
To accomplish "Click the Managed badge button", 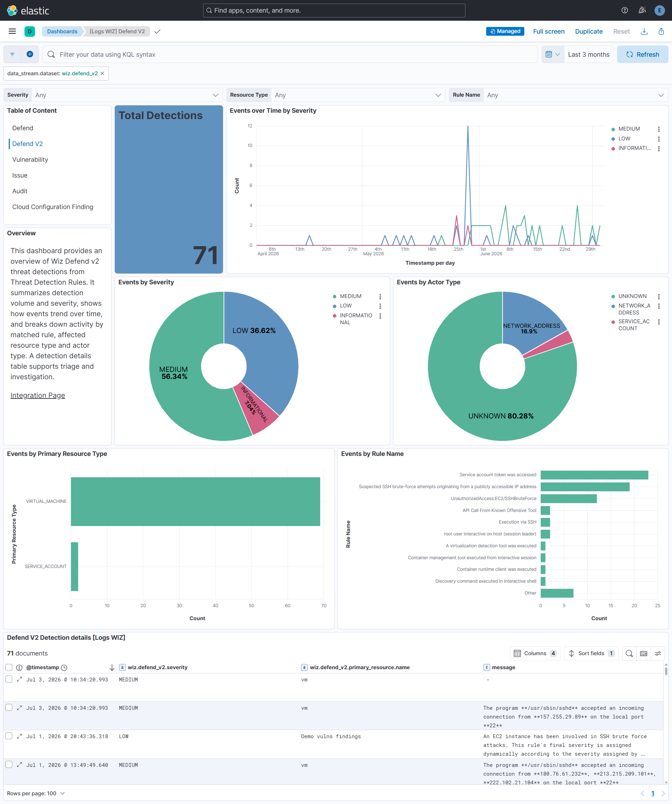I will tap(505, 32).
